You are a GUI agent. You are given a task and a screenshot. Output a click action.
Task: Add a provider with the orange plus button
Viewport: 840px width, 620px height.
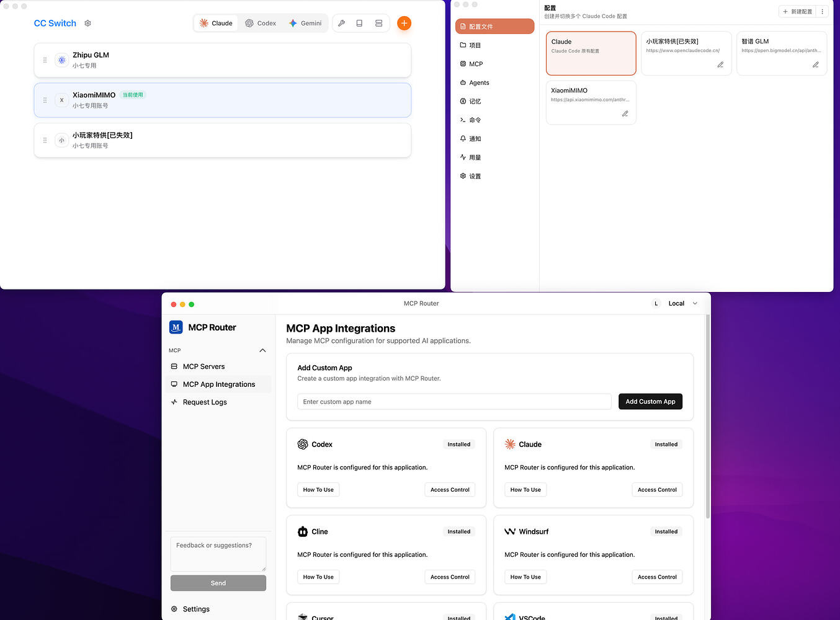point(404,23)
